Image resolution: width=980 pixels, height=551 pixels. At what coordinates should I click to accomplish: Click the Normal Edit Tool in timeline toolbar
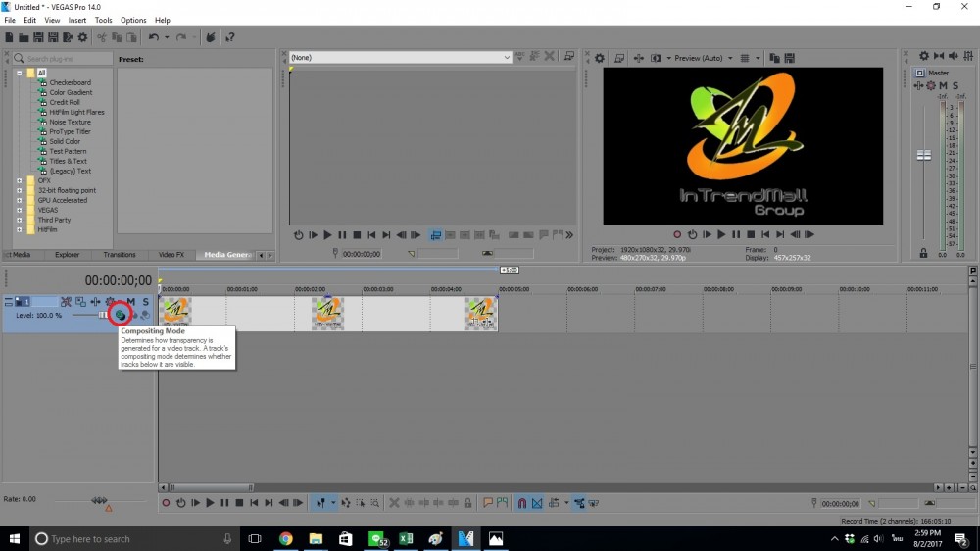(320, 503)
